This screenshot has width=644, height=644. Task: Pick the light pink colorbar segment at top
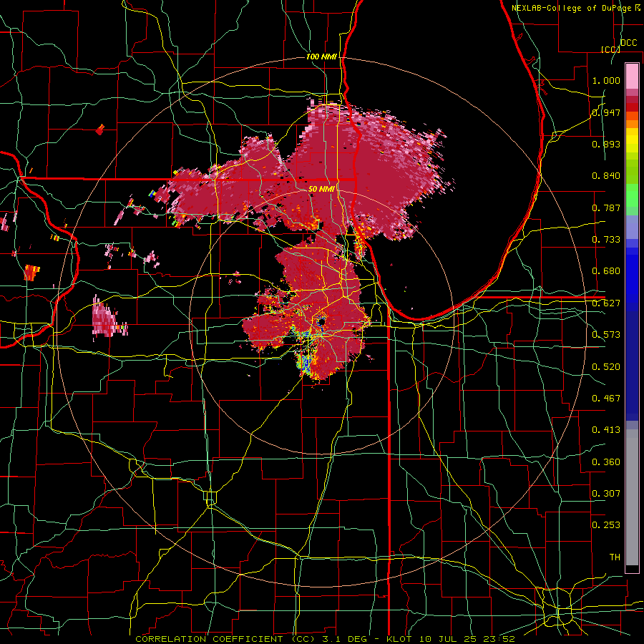click(x=632, y=76)
